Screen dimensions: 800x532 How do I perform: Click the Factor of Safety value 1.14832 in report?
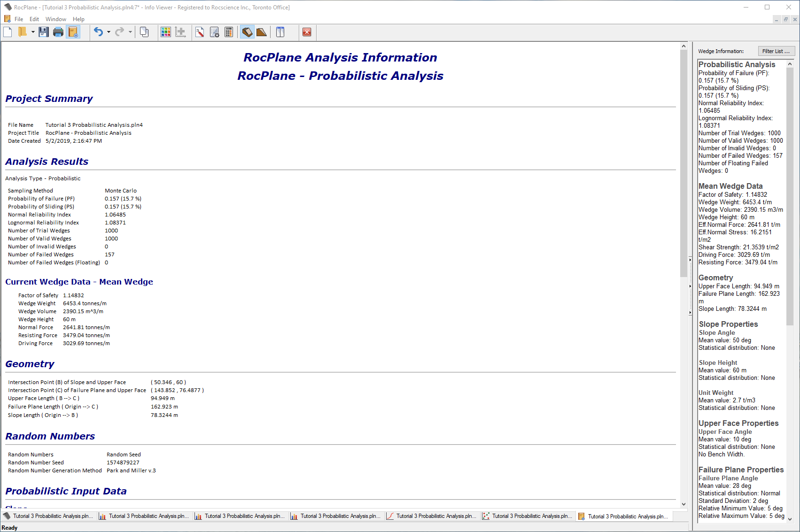click(73, 295)
